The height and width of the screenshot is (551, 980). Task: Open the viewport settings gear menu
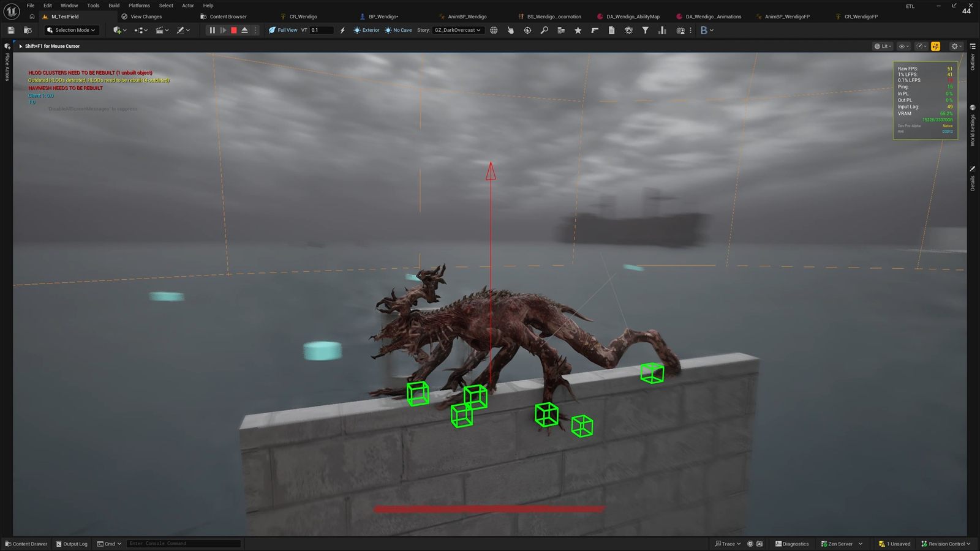tap(956, 46)
